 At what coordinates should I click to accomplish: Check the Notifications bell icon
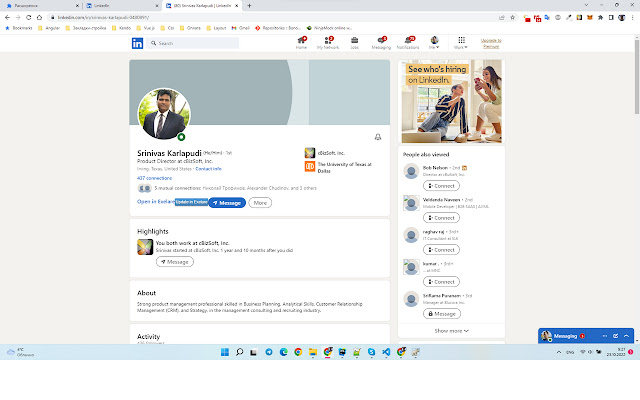(x=408, y=43)
